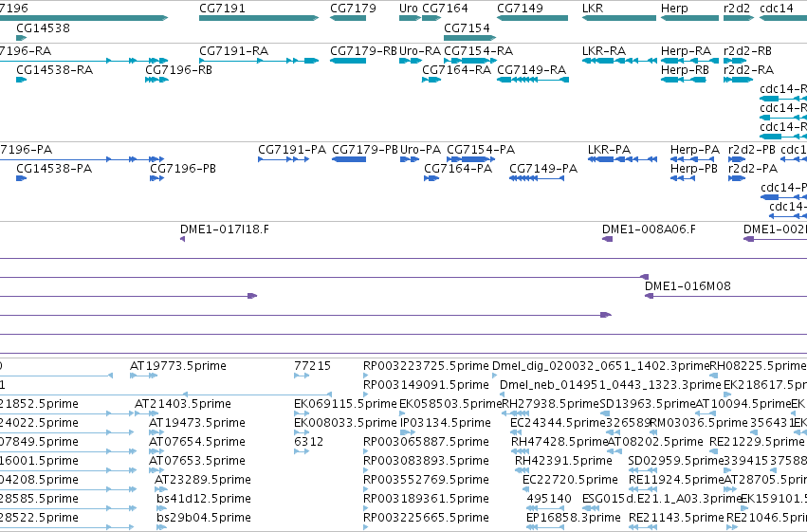
Task: Select protein CG7196-PB
Action: point(157,178)
